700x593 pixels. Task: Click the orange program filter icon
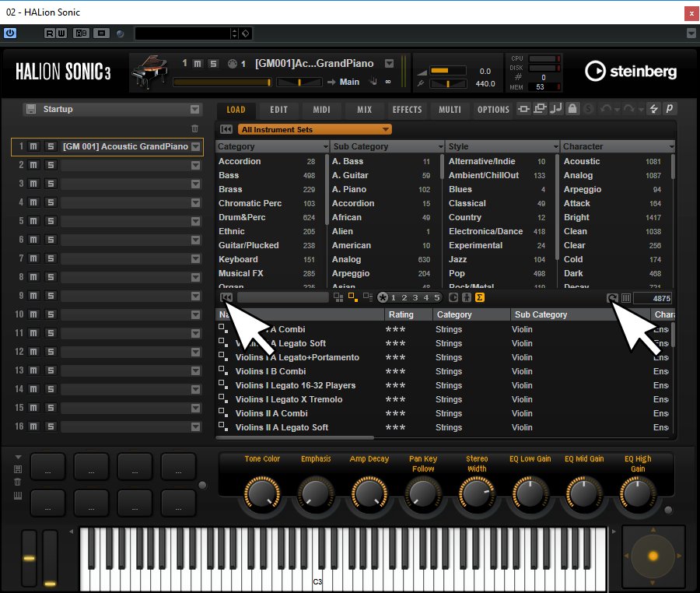[x=352, y=297]
